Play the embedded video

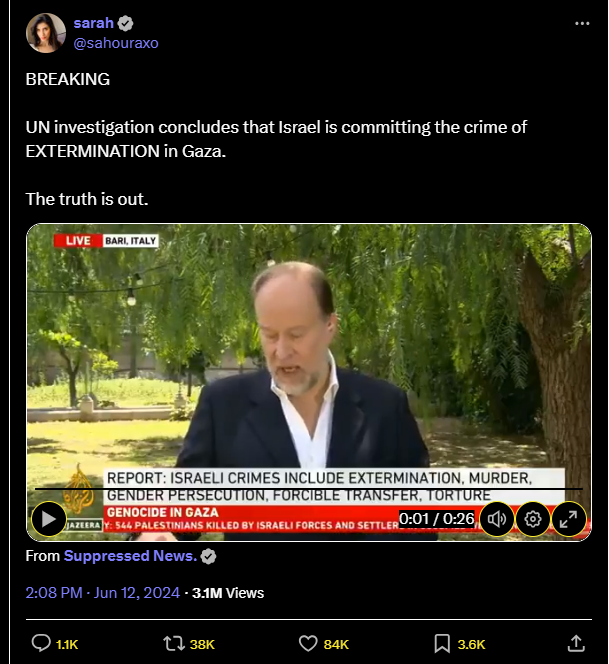pos(49,519)
